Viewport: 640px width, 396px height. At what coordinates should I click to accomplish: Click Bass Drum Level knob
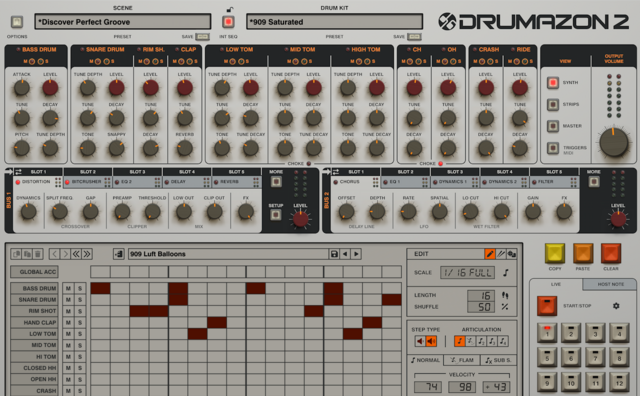[x=50, y=88]
